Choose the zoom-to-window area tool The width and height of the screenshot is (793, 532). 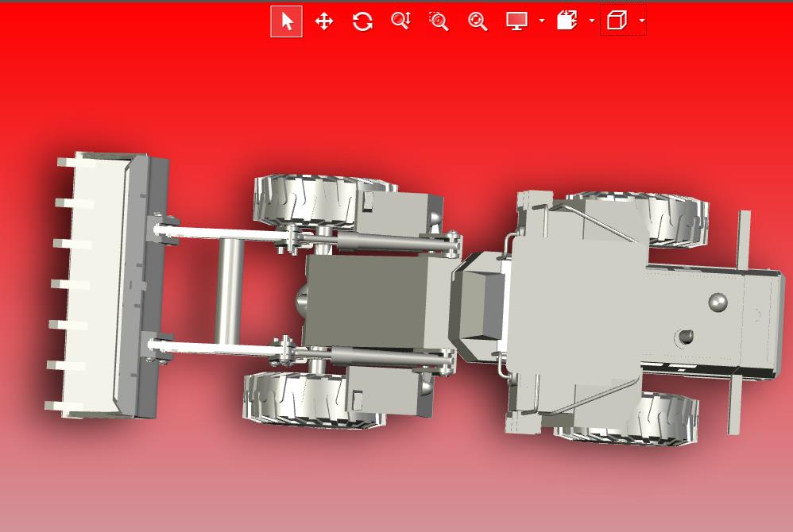click(439, 21)
